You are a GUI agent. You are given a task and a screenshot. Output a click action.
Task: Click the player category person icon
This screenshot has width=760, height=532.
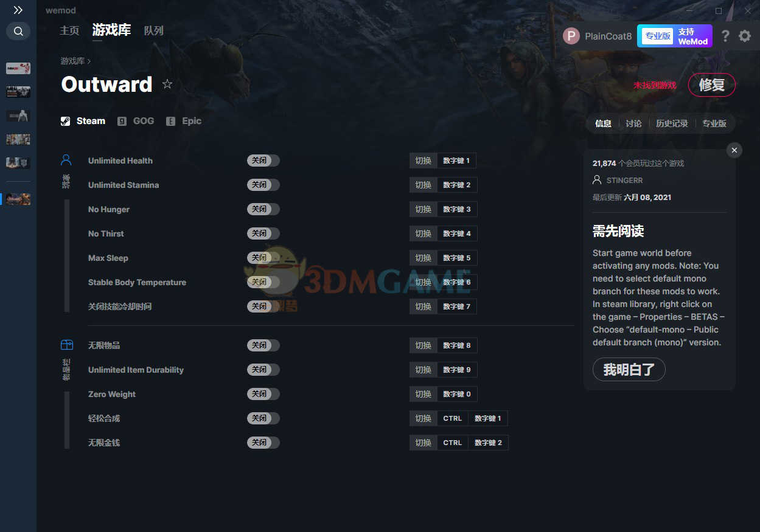tap(66, 160)
